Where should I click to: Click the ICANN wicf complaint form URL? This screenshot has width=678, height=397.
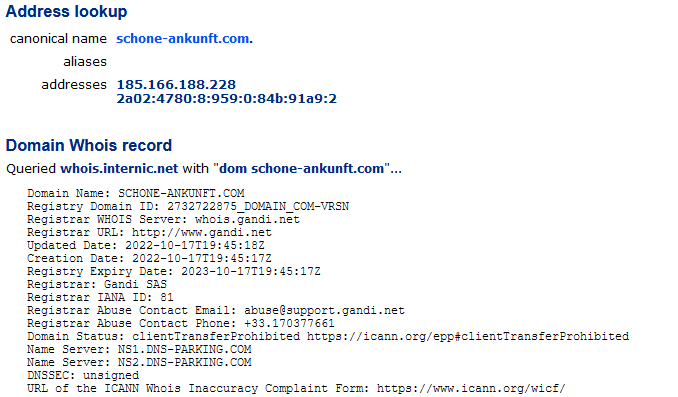471,388
